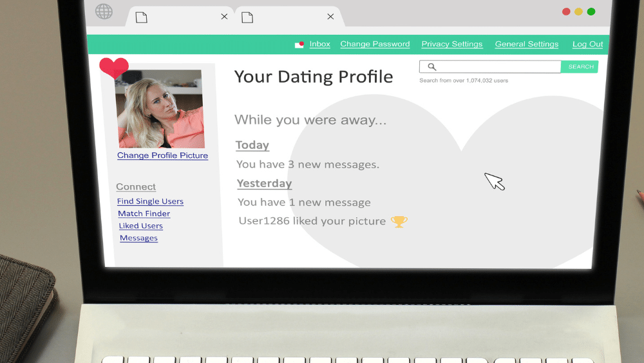This screenshot has height=363, width=644.
Task: Close the first browser tab
Action: point(224,17)
